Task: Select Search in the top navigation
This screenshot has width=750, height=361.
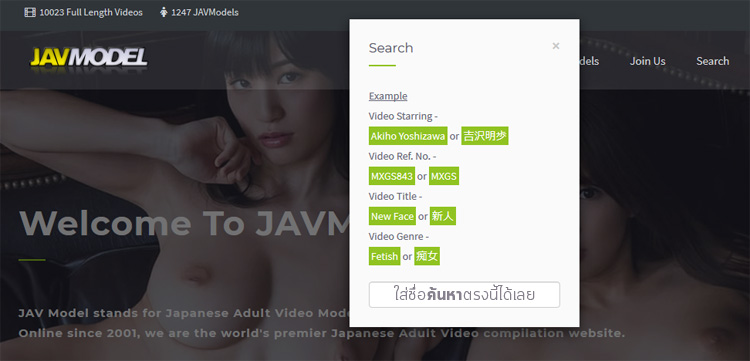Action: click(712, 61)
